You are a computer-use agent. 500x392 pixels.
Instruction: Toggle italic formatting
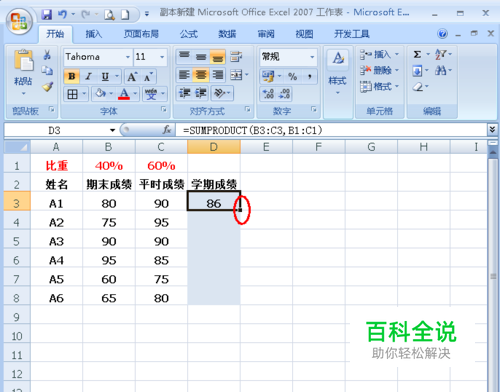click(88, 76)
